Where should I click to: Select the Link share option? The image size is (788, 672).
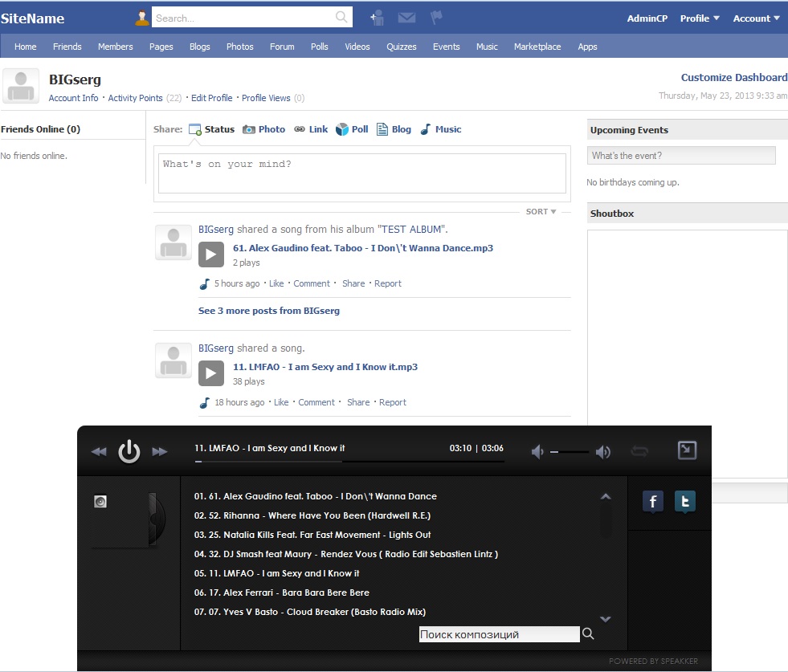coord(311,129)
